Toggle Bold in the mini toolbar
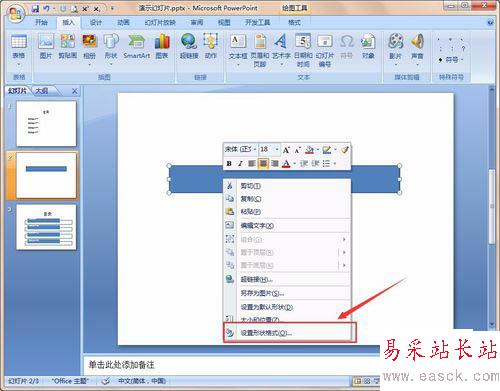The height and width of the screenshot is (391, 500). tap(229, 163)
